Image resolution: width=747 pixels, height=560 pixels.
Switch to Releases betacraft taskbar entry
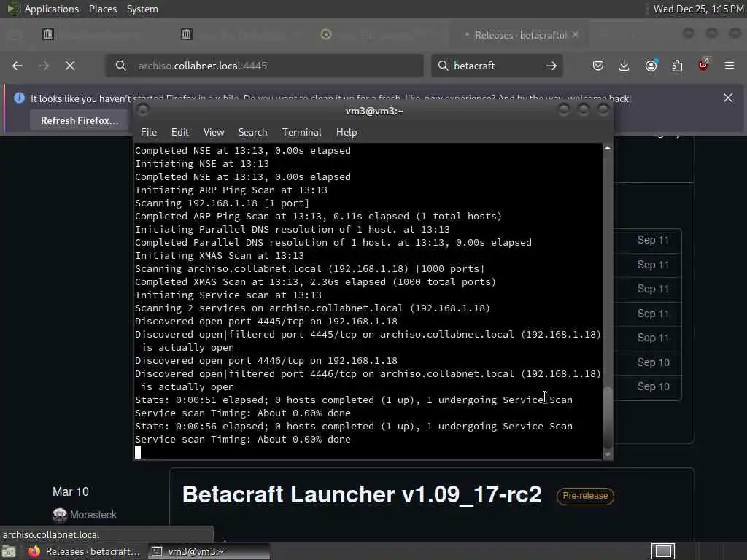[85, 551]
